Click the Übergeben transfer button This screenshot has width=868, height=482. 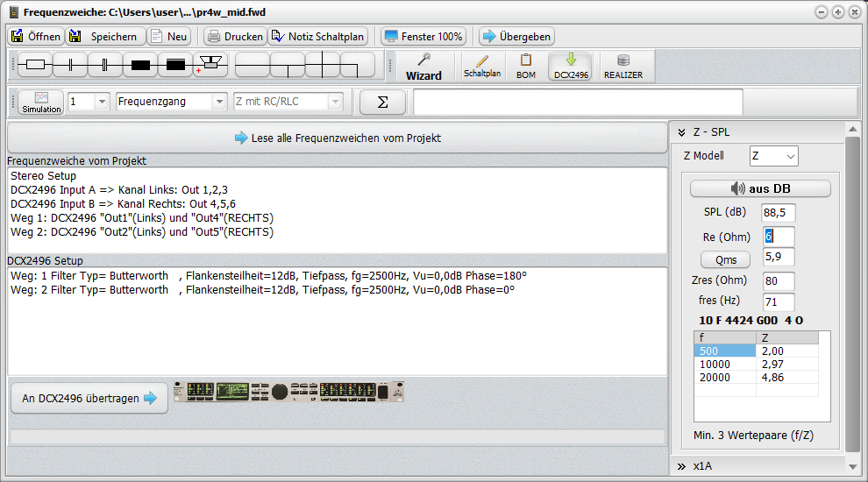[x=516, y=37]
